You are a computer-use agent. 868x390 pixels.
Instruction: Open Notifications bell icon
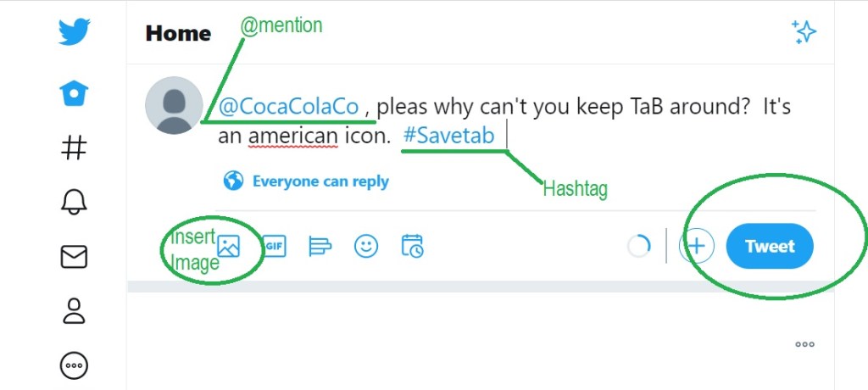coord(74,202)
